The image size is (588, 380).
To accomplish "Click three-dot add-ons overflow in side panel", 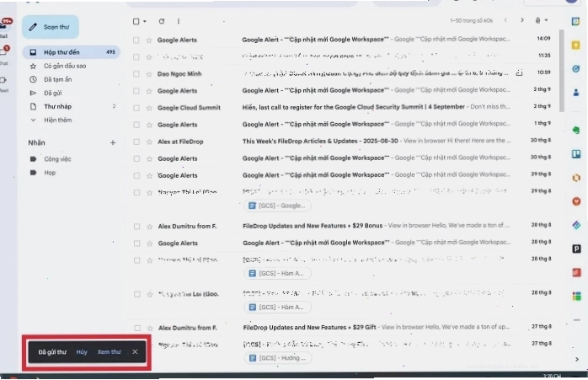I will click(577, 320).
